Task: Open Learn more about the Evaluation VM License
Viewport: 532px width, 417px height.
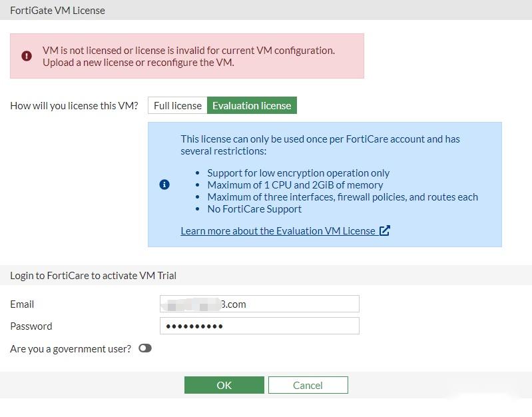Action: [x=278, y=231]
